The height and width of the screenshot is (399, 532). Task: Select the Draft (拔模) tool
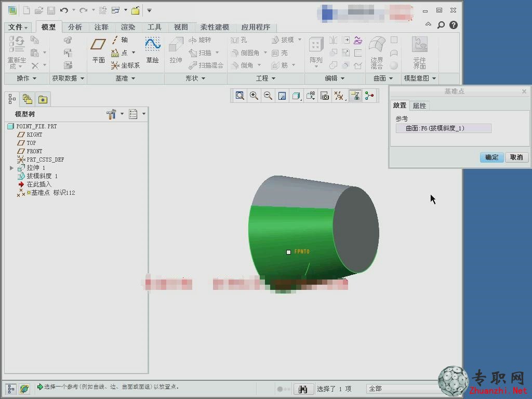[283, 40]
